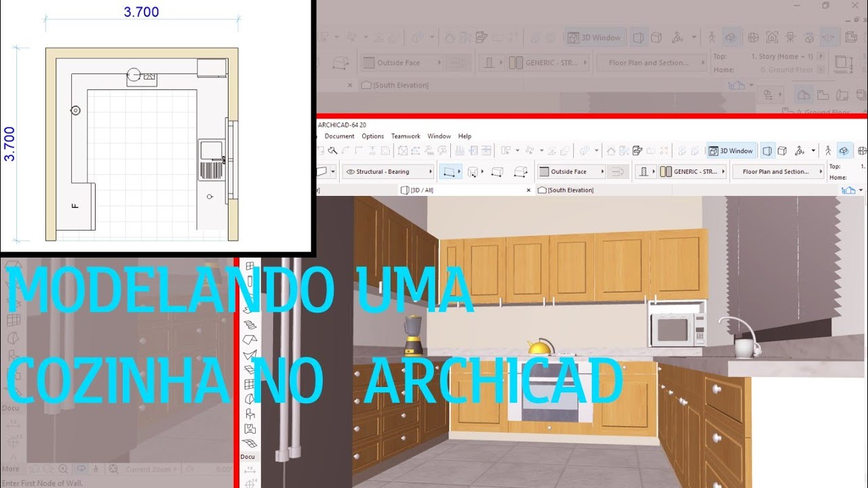Click wall height dimension icon in background window

tap(844, 64)
